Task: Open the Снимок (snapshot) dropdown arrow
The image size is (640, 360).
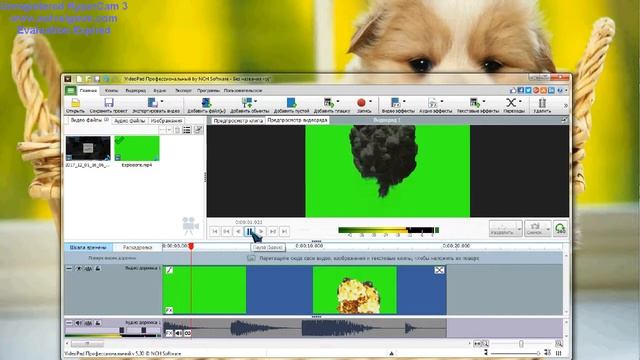Action: pos(548,229)
